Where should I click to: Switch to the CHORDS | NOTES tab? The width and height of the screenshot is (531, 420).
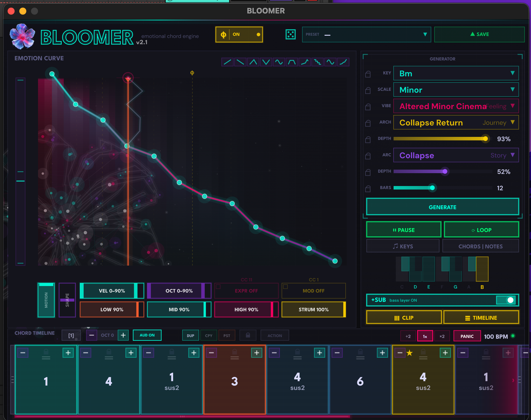(480, 246)
